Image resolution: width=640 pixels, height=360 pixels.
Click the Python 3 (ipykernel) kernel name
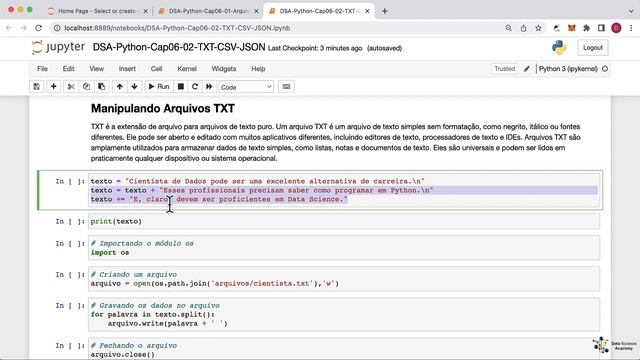click(568, 69)
